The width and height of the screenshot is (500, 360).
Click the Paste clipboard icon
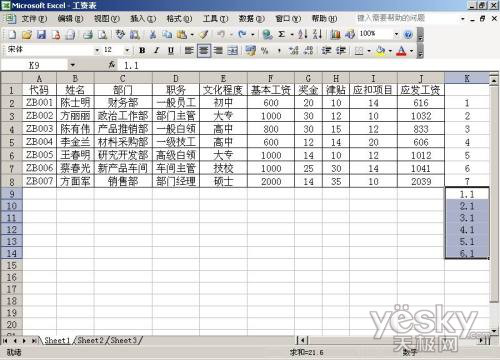(x=182, y=34)
